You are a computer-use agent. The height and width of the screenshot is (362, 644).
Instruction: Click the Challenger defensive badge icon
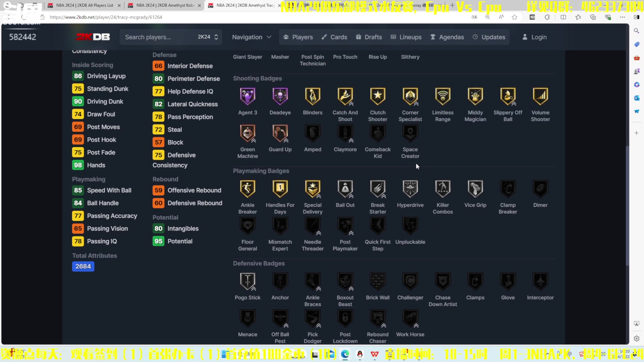(x=410, y=281)
